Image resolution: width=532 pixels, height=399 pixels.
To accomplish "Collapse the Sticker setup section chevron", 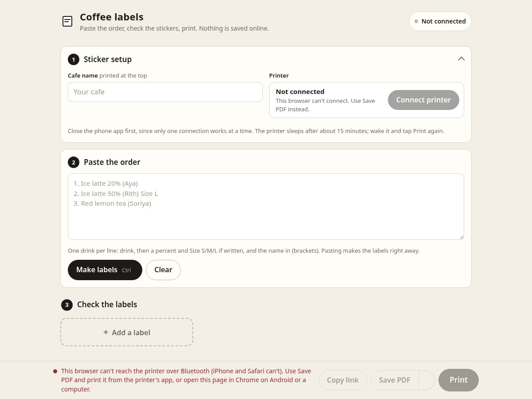I will click(462, 59).
